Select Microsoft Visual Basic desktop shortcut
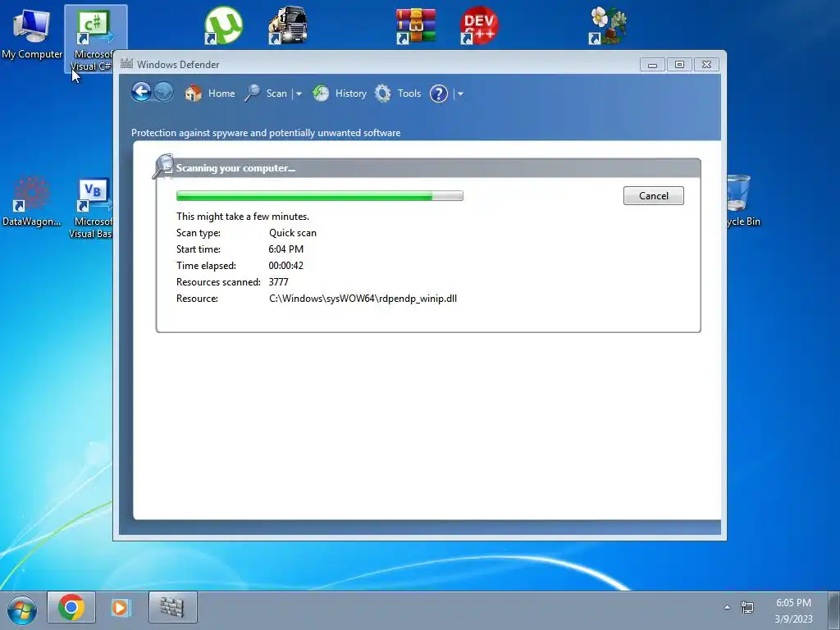Viewport: 840px width, 630px height. click(x=93, y=208)
